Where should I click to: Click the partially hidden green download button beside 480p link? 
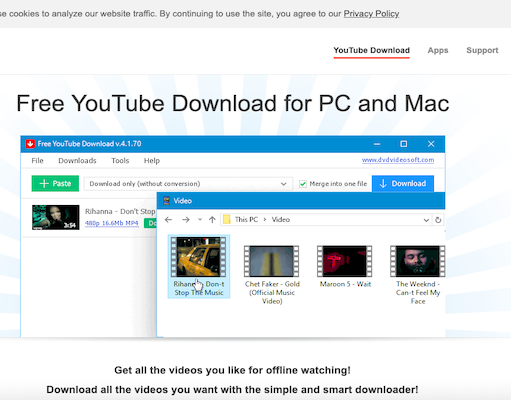(x=150, y=223)
